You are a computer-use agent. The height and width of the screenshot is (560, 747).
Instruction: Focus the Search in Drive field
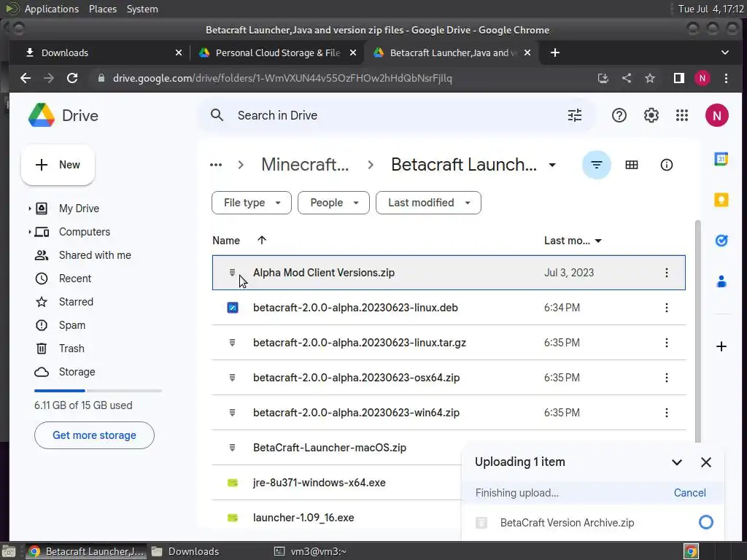point(395,115)
